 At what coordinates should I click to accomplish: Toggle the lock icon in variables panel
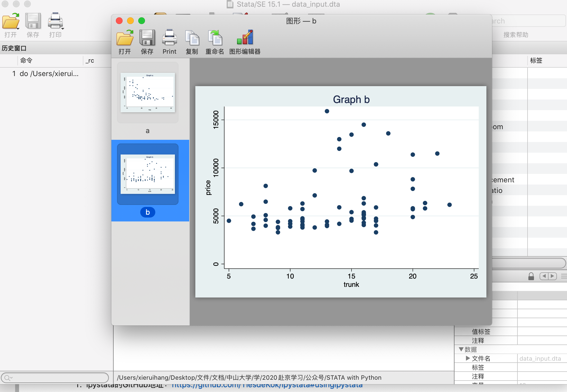531,276
